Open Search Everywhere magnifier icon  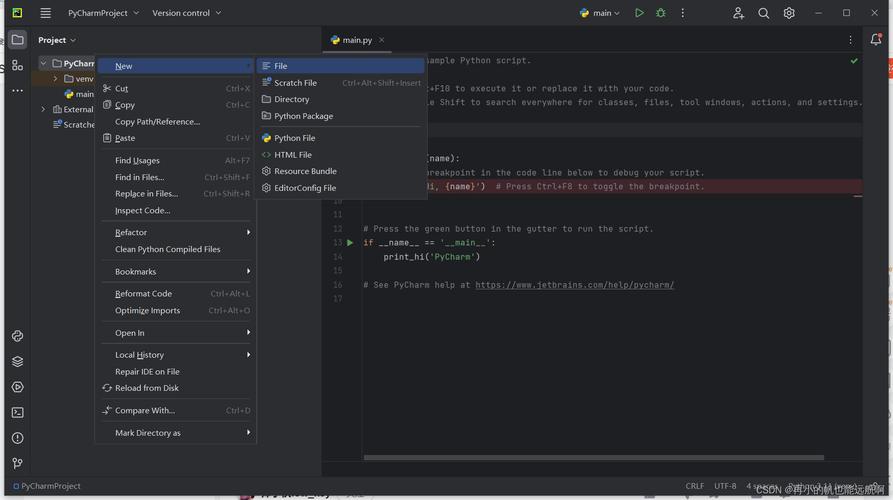tap(763, 13)
